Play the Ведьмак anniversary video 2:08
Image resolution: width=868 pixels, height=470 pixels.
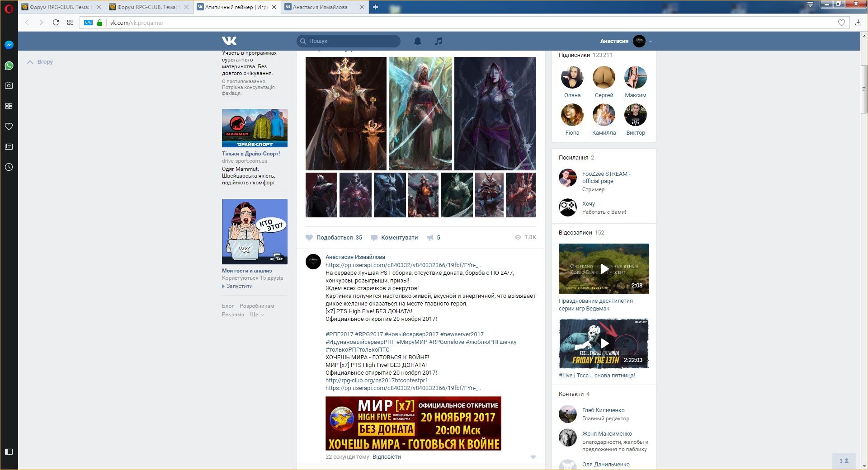(604, 269)
